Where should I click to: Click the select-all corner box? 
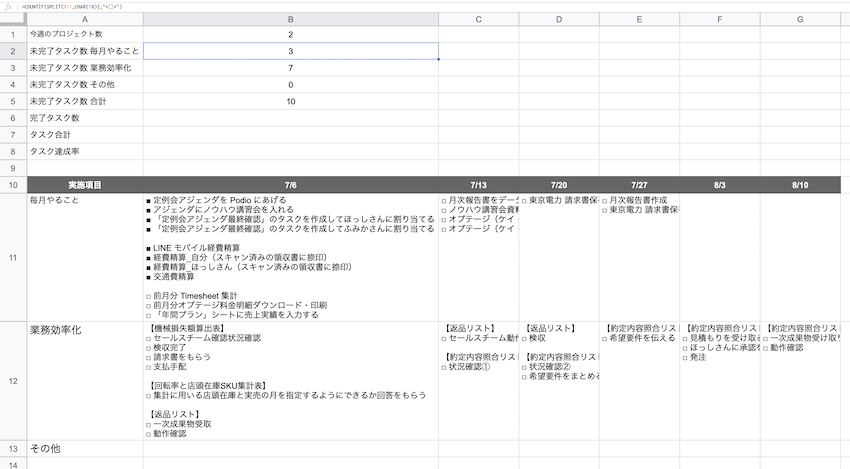[13, 20]
